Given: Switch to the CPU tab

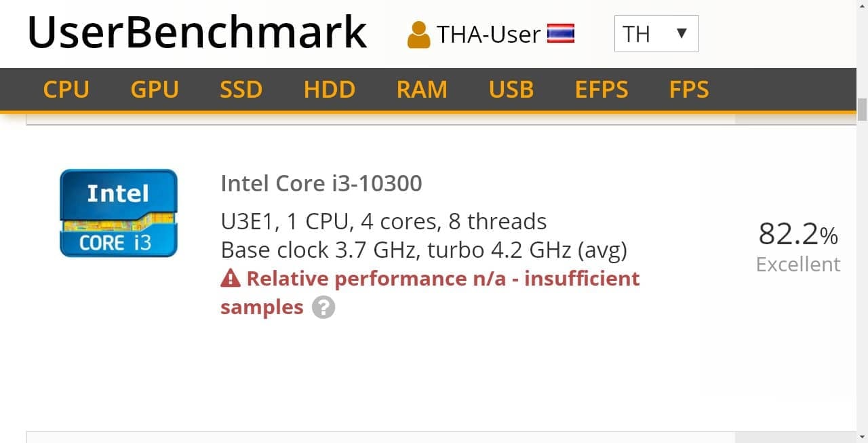Looking at the screenshot, I should point(66,89).
